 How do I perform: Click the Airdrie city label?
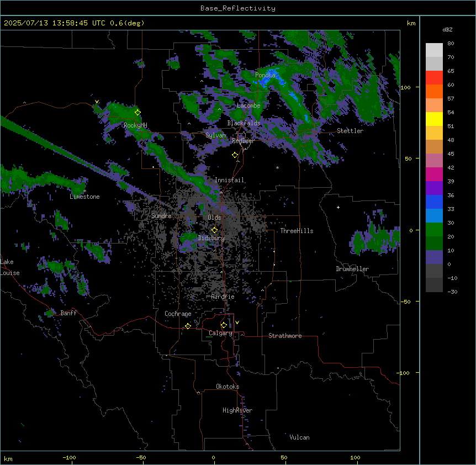click(x=223, y=297)
